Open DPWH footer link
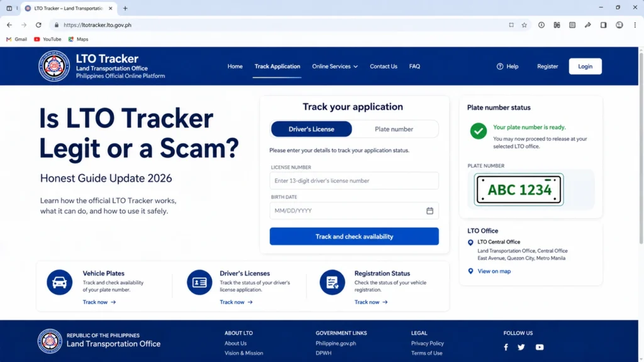This screenshot has height=362, width=644. pyautogui.click(x=323, y=353)
